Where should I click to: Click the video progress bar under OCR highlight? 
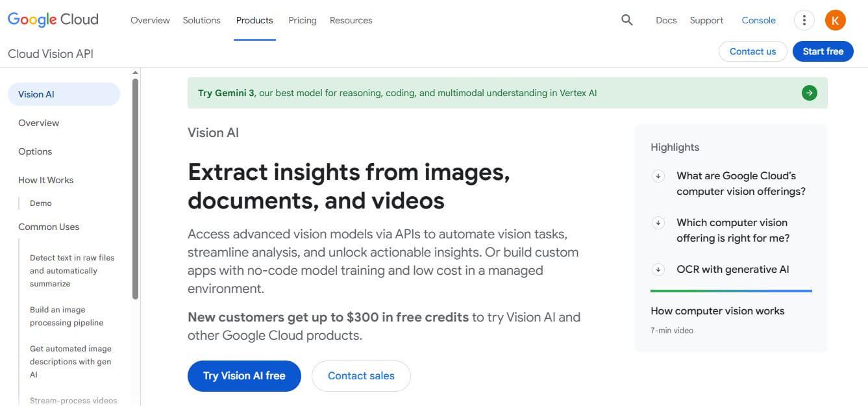(x=730, y=290)
